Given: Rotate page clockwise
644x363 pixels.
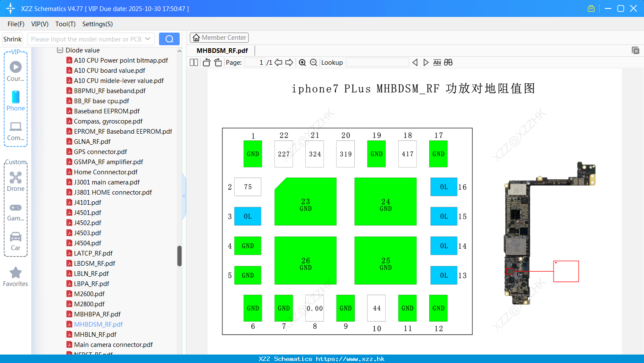Looking at the screenshot, I should 218,63.
